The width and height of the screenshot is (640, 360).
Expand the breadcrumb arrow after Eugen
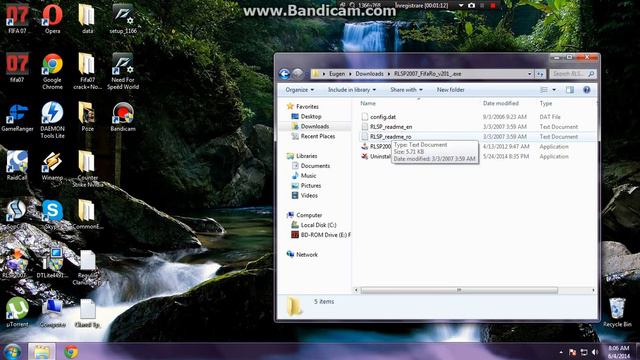[350, 74]
